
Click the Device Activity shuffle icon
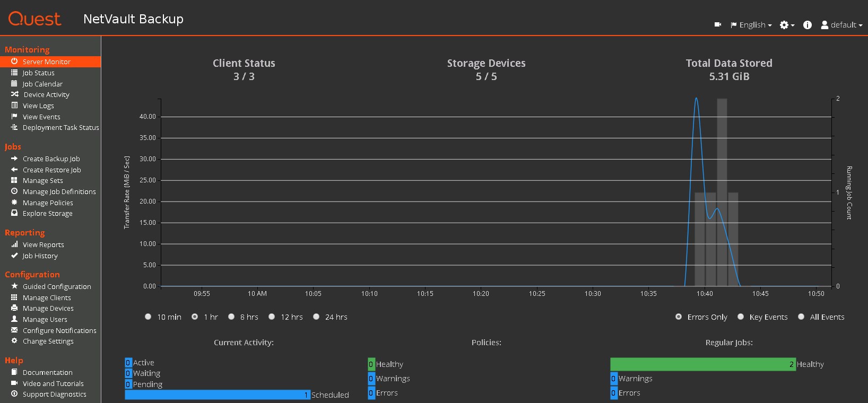click(14, 94)
